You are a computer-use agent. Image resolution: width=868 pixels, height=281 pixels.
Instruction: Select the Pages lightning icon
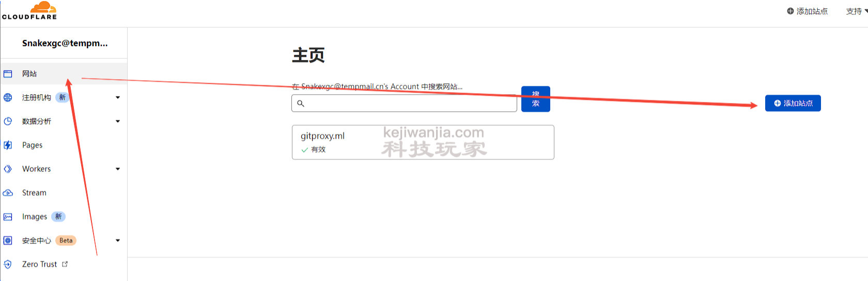coord(8,145)
